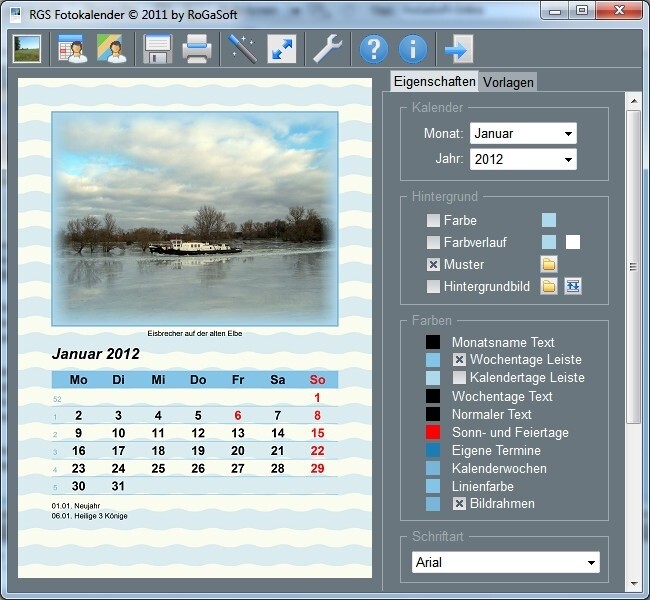Viewport: 650px width, 600px height.
Task: Open the calendar appointments person icon
Action: [x=72, y=49]
